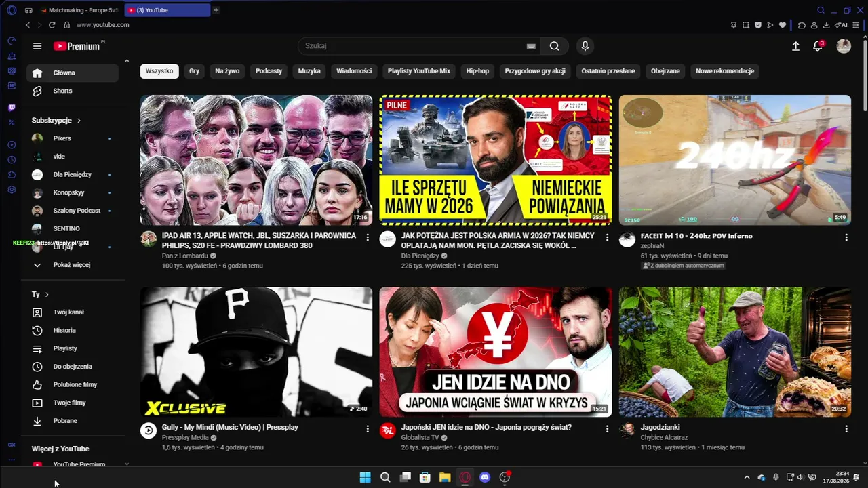Search open tabs with the top magnifier
The height and width of the screenshot is (488, 868).
click(821, 10)
